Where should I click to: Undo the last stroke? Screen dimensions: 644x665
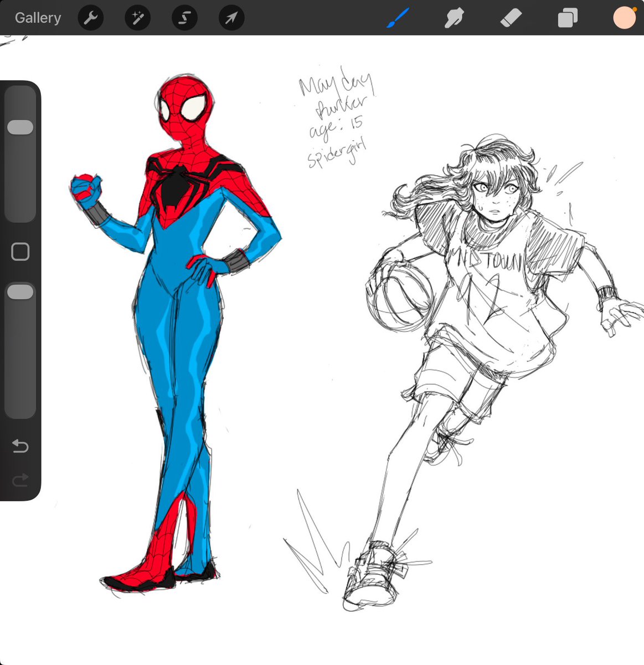click(x=20, y=446)
